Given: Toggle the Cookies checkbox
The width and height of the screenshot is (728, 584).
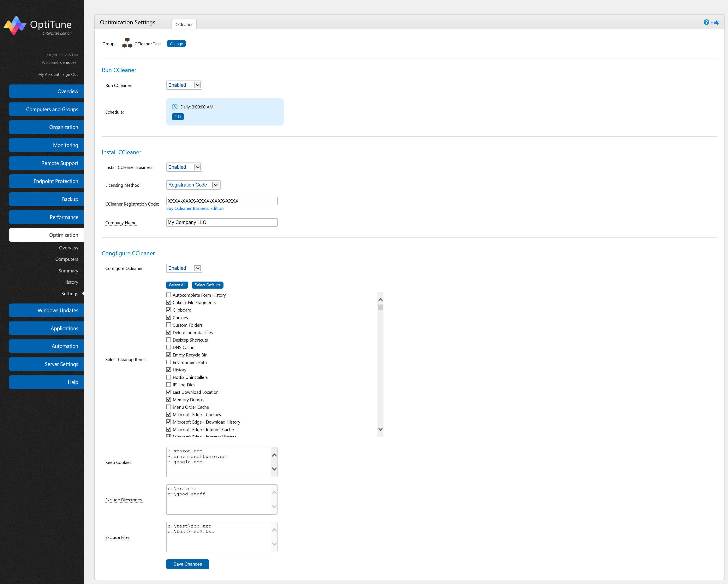Looking at the screenshot, I should pyautogui.click(x=168, y=318).
